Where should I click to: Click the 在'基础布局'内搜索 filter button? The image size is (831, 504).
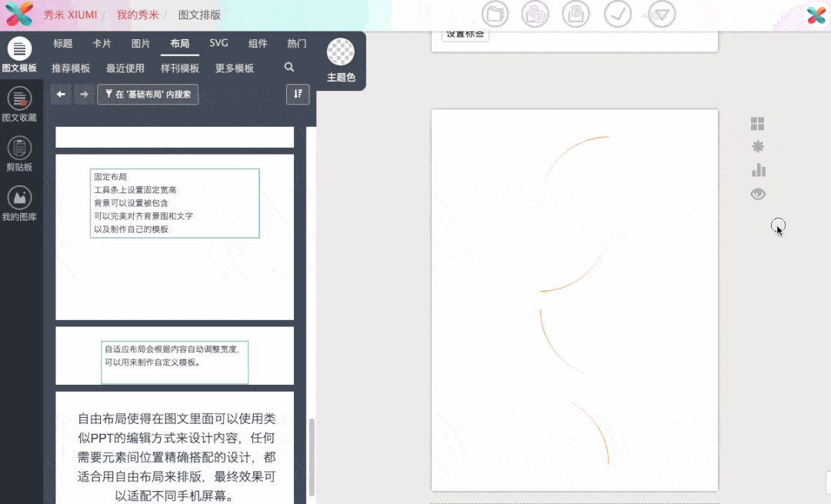(148, 95)
